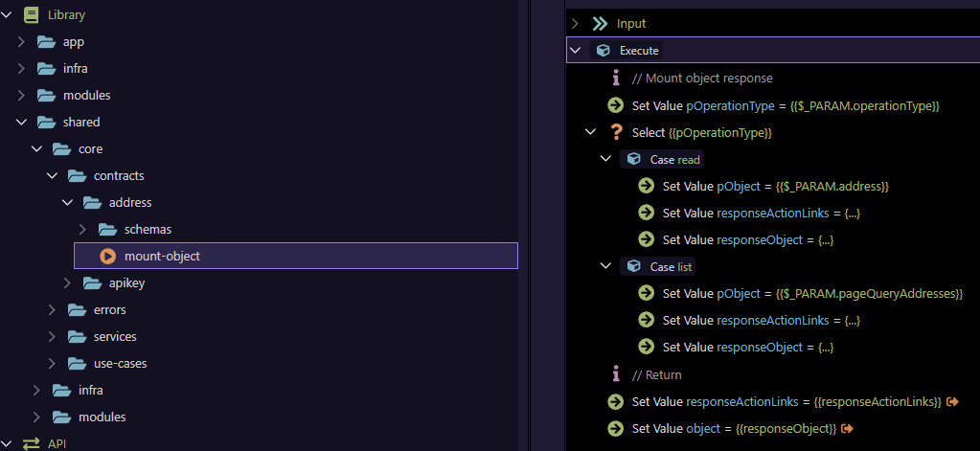This screenshot has height=451, width=980.
Task: Click output icon after object responseObject value
Action: 848,427
